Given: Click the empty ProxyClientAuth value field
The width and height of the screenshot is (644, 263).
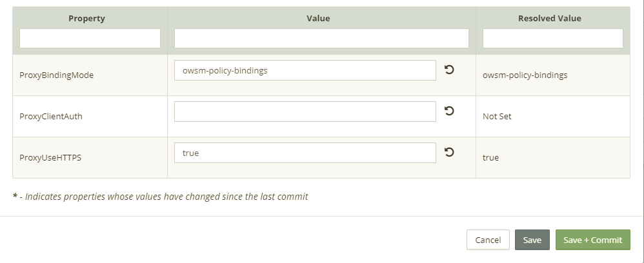Looking at the screenshot, I should click(305, 112).
